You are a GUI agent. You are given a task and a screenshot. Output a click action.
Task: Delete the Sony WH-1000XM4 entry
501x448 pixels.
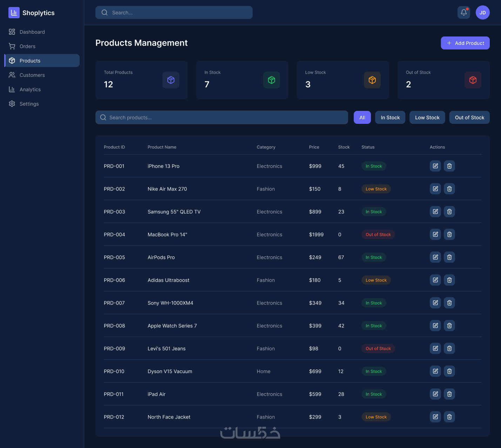pyautogui.click(x=449, y=303)
